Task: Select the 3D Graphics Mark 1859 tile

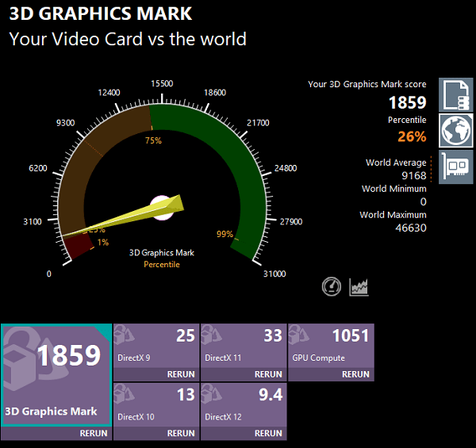Action: (56, 375)
